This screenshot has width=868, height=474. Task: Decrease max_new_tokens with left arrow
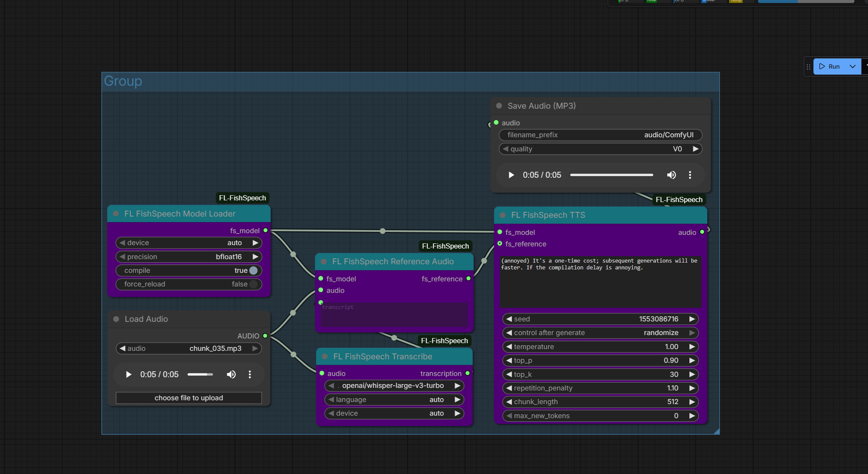click(x=509, y=416)
